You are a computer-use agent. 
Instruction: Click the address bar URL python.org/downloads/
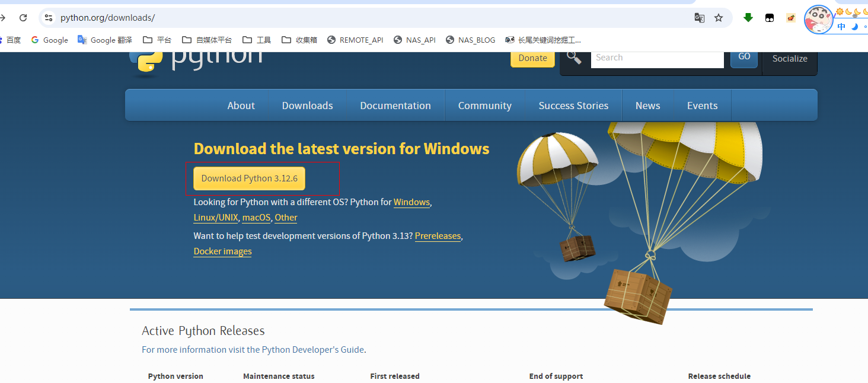pyautogui.click(x=107, y=18)
